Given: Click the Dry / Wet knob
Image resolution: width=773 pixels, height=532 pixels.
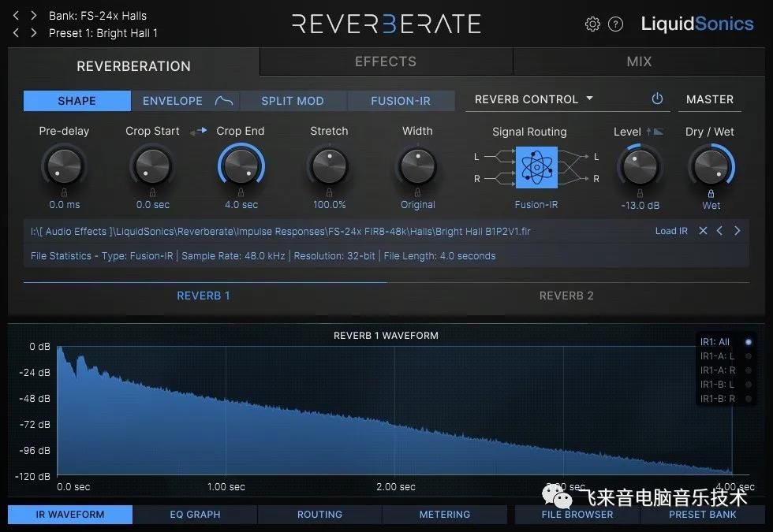Looking at the screenshot, I should coord(711,167).
